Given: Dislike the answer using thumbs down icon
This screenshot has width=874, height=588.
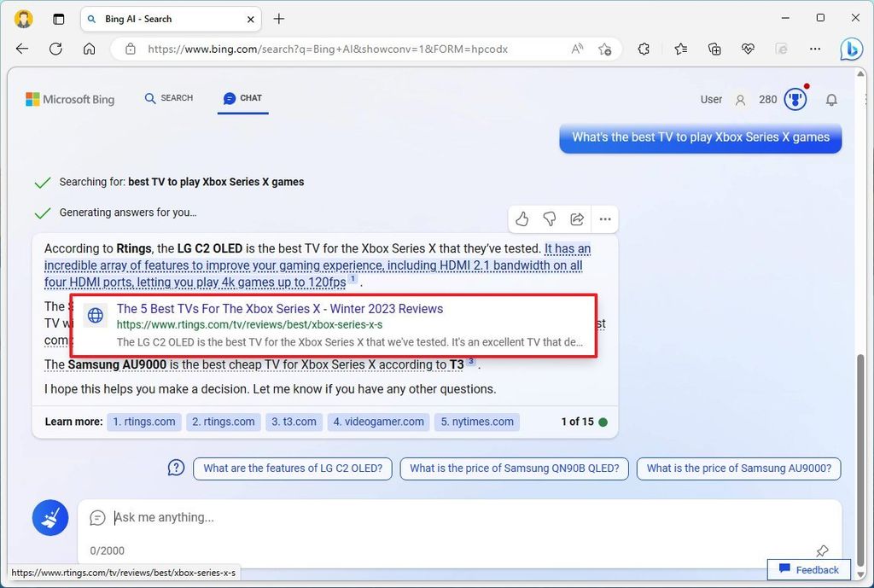Looking at the screenshot, I should click(550, 219).
